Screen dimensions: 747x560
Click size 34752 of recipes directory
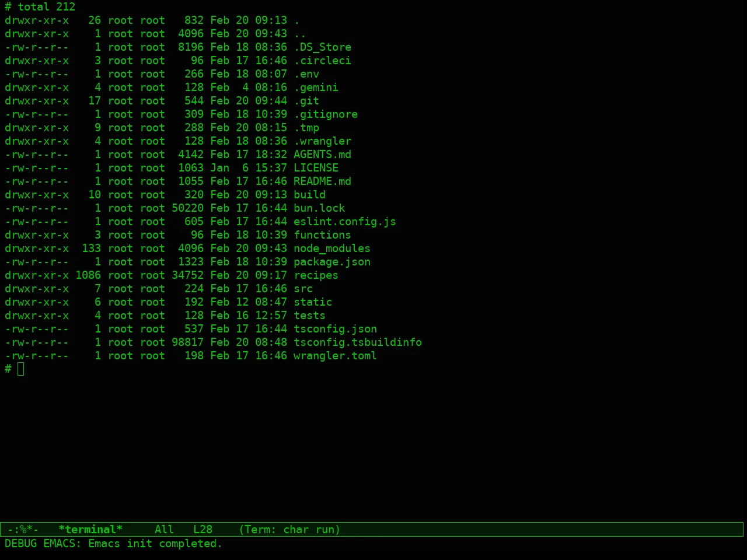click(x=188, y=275)
